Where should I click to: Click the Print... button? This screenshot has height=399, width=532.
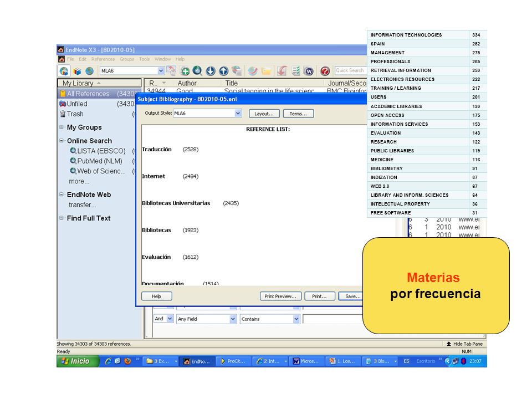pos(319,296)
